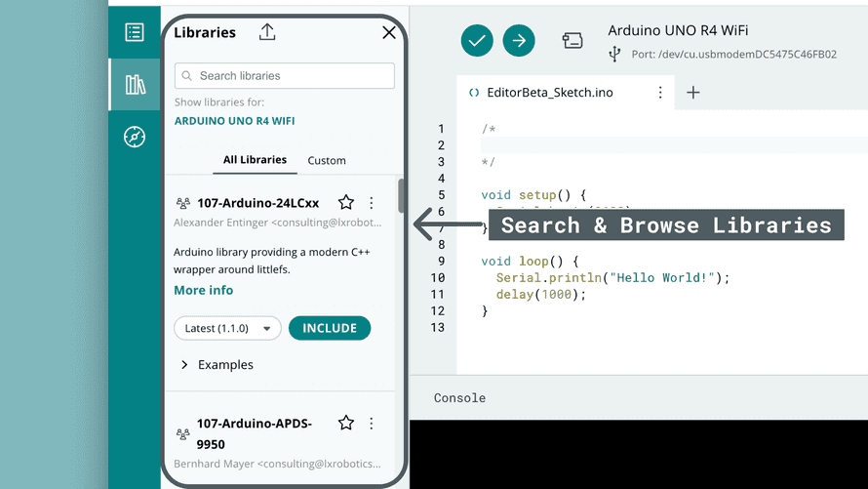This screenshot has width=868, height=489.
Task: Star the 107-Arduino-APDS-9950 library
Action: coord(345,423)
